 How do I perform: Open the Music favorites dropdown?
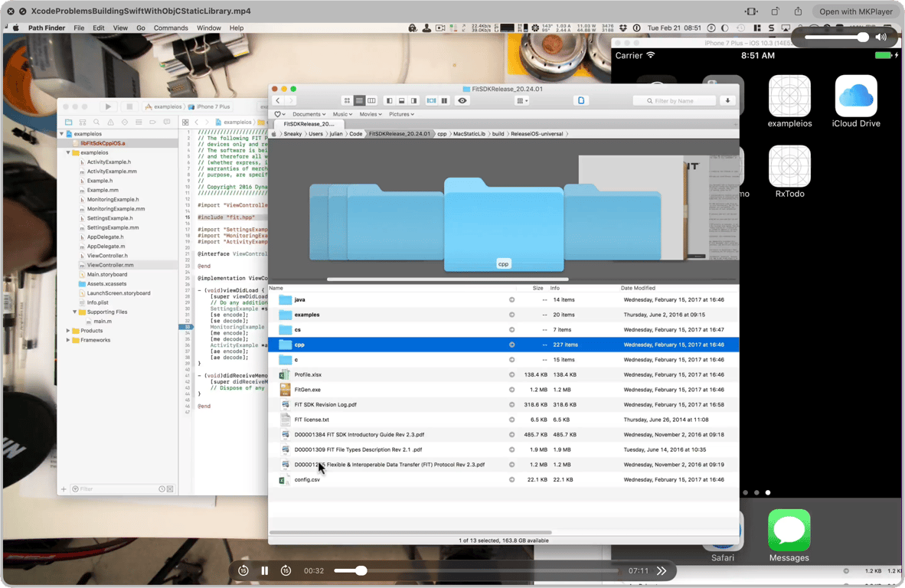tap(342, 114)
